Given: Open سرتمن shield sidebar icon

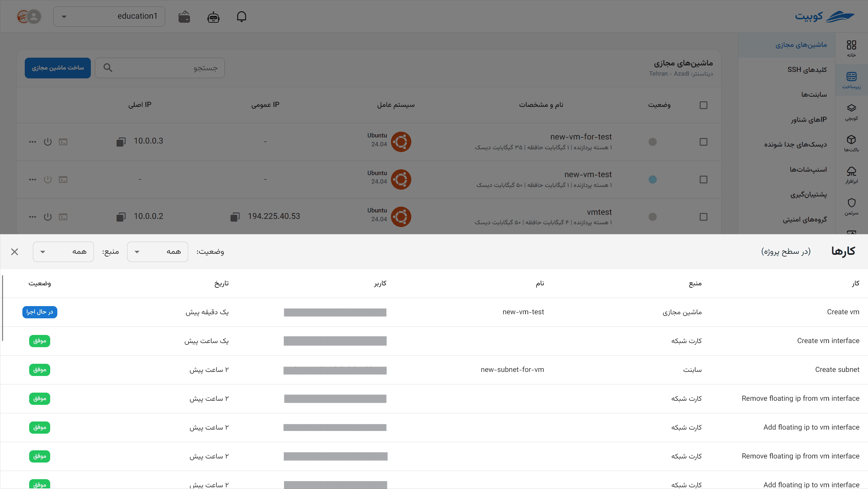Looking at the screenshot, I should [851, 206].
